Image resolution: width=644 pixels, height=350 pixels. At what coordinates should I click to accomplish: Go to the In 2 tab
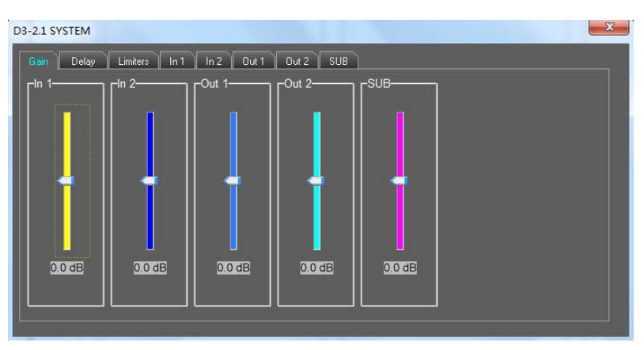click(x=215, y=61)
